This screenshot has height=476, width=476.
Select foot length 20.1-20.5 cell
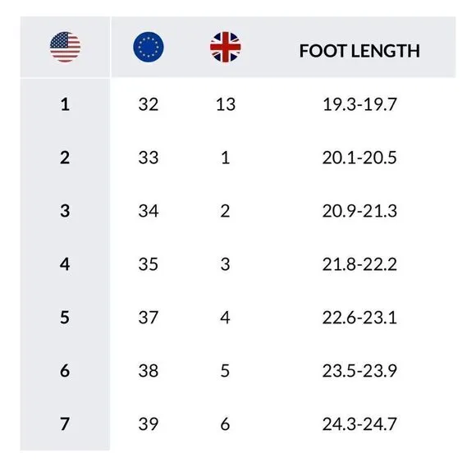tap(359, 158)
